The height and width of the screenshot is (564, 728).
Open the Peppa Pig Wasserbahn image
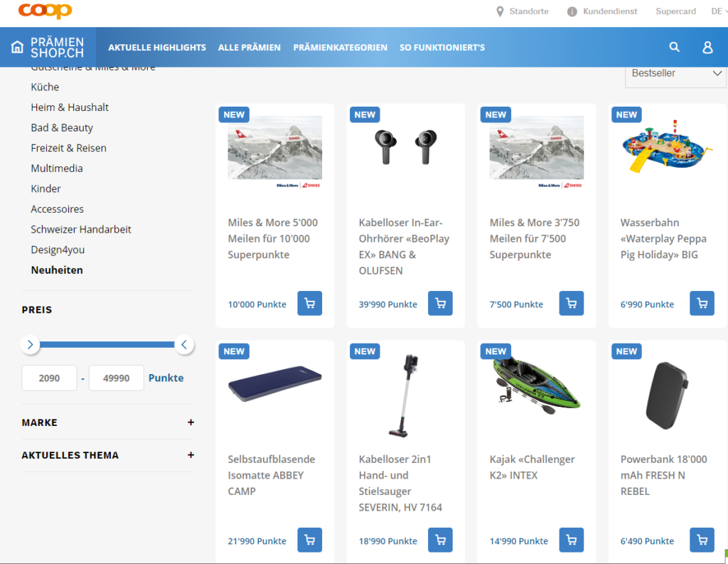[x=667, y=147]
